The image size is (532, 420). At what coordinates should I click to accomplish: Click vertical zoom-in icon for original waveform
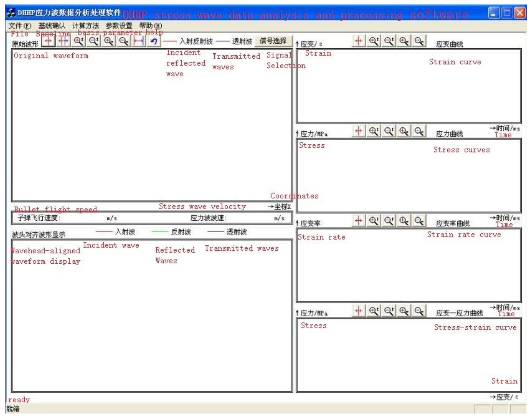pyautogui.click(x=78, y=41)
